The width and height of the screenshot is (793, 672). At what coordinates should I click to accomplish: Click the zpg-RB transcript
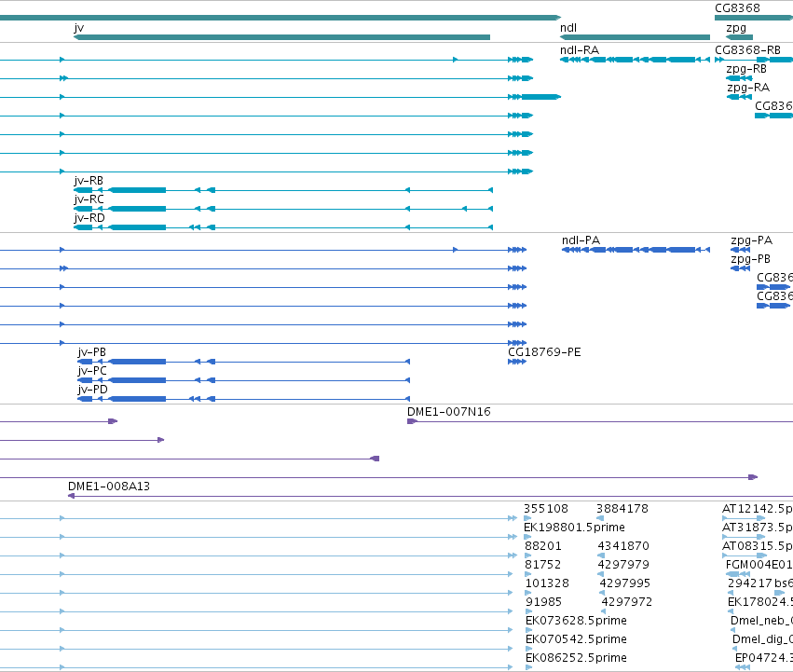(x=739, y=78)
